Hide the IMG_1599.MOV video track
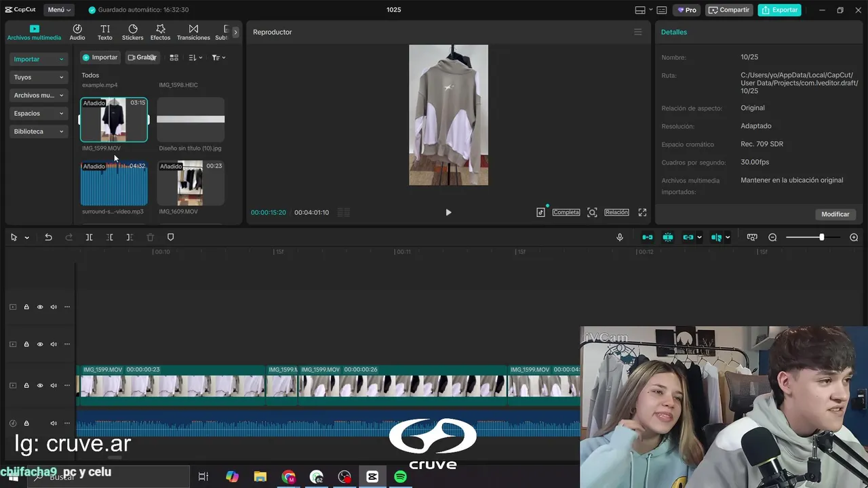This screenshot has width=868, height=488. [40, 385]
